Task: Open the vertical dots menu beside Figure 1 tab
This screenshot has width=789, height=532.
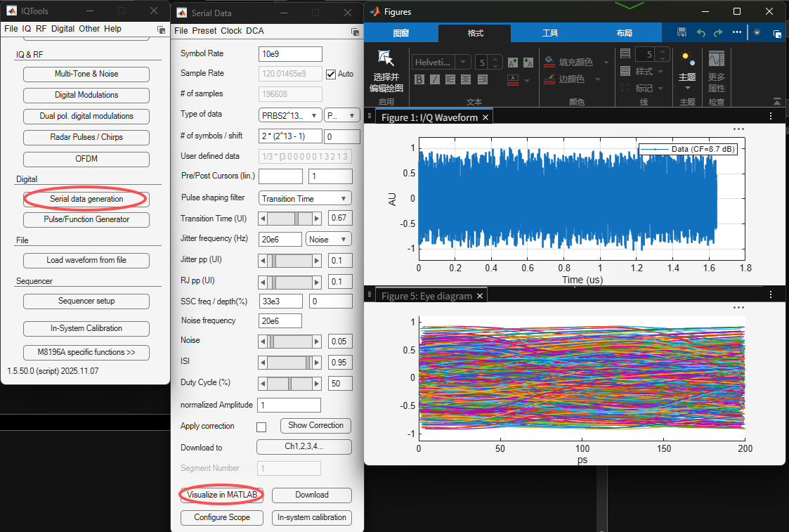Action: point(771,116)
